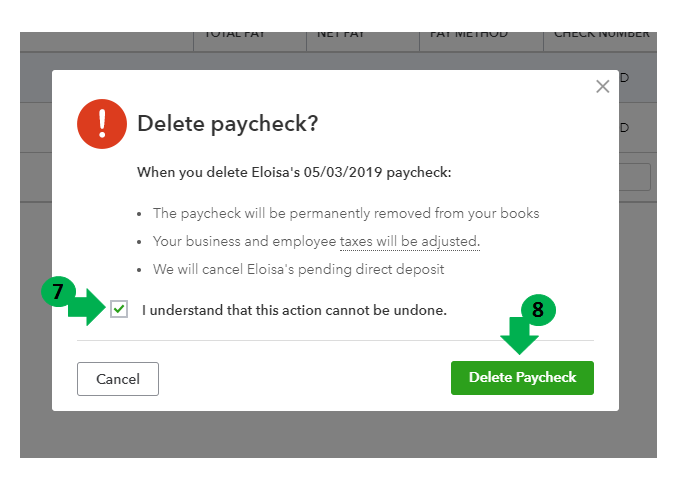The width and height of the screenshot is (683, 495).
Task: Click the 'action cannot be undone' label text
Action: point(294,310)
